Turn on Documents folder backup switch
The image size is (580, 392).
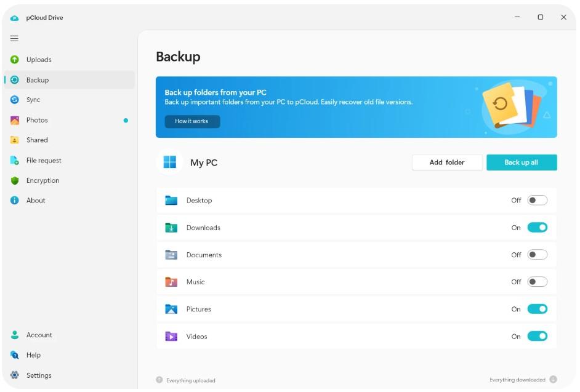coord(538,255)
